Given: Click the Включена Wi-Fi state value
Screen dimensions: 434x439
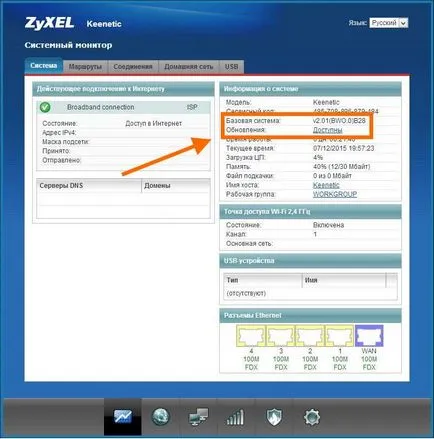Looking at the screenshot, I should pyautogui.click(x=328, y=225).
